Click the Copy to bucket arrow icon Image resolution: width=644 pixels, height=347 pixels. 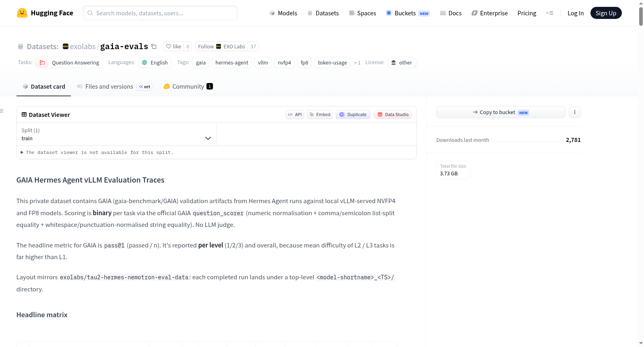pyautogui.click(x=475, y=112)
